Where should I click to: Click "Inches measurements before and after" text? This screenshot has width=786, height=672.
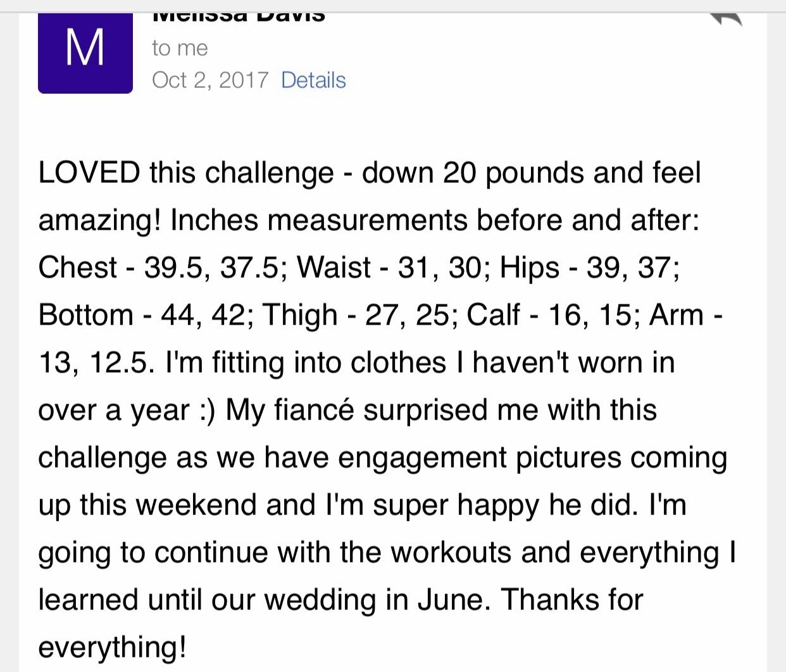[x=433, y=220]
